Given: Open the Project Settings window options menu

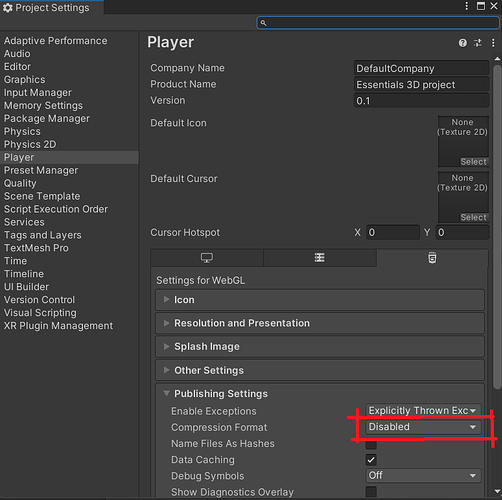Looking at the screenshot, I should (x=467, y=6).
